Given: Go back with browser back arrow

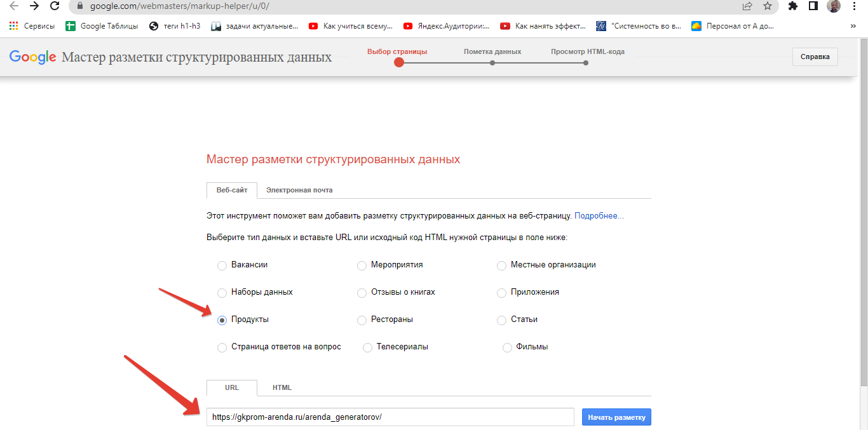Looking at the screenshot, I should (13, 6).
